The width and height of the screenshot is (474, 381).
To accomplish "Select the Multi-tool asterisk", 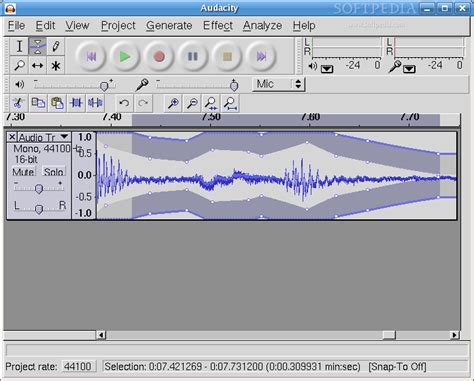I will coord(56,65).
